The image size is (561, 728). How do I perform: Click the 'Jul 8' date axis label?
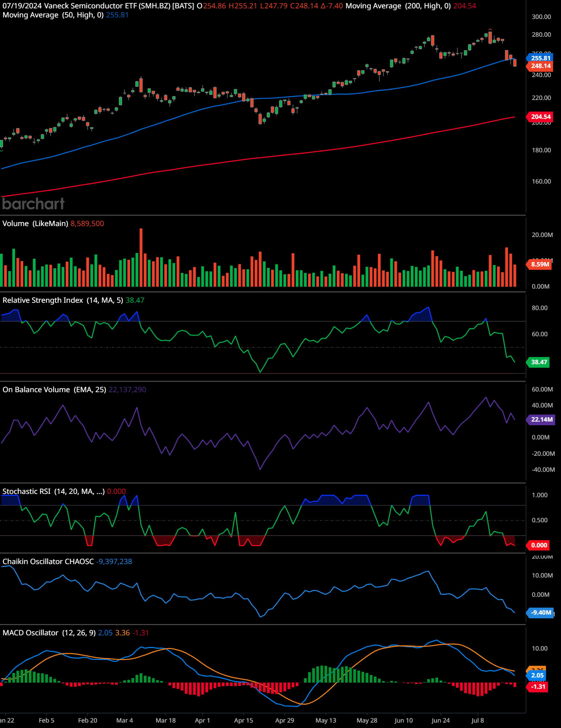(x=478, y=720)
